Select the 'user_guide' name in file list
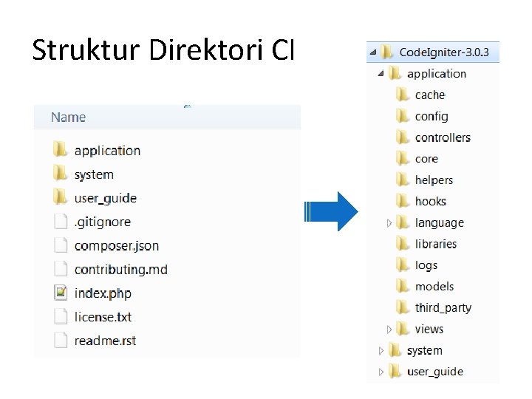The height and width of the screenshot is (399, 532). coord(106,198)
